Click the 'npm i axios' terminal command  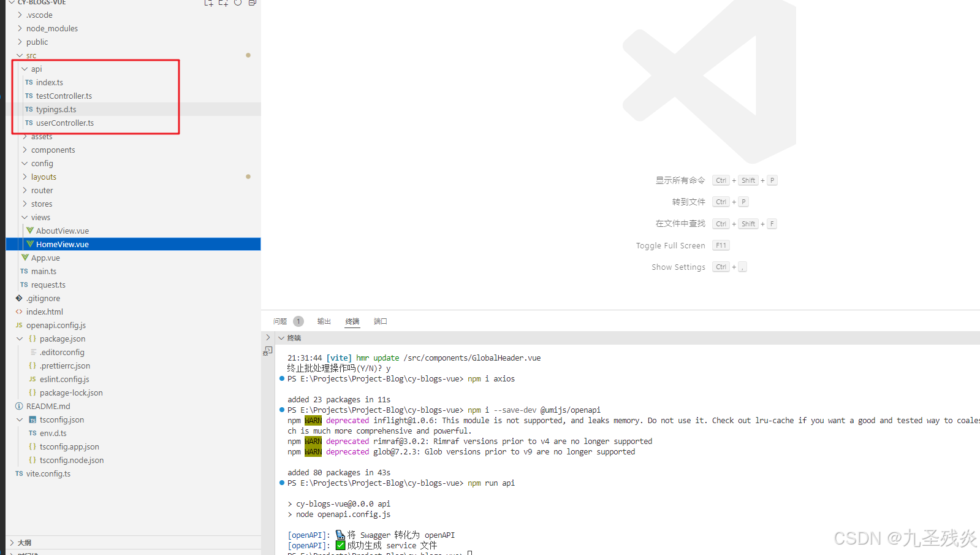[x=491, y=379]
